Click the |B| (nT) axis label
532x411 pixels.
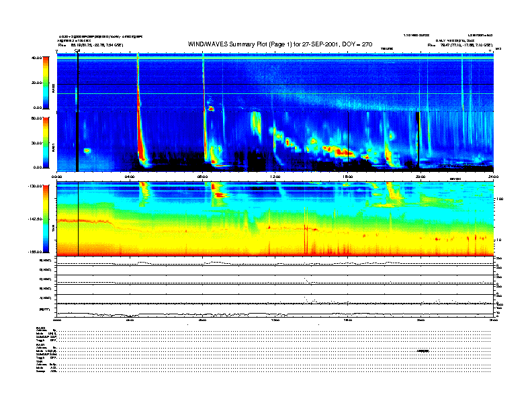pos(45,310)
